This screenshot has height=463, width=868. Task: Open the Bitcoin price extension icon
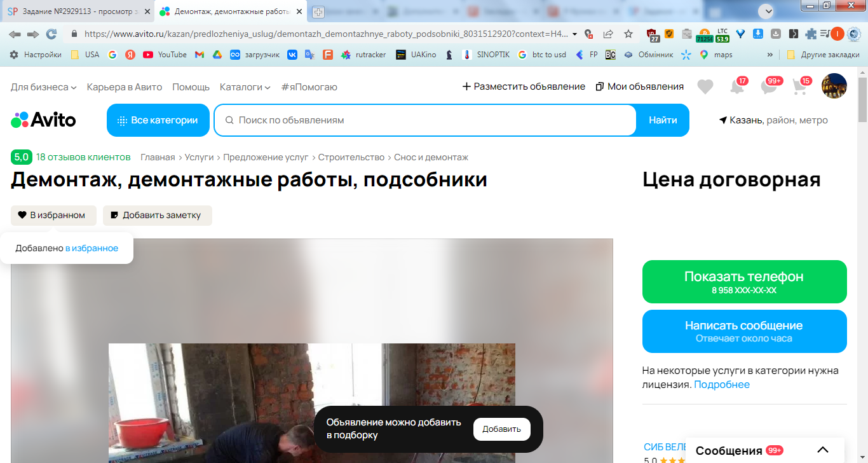[x=704, y=34]
